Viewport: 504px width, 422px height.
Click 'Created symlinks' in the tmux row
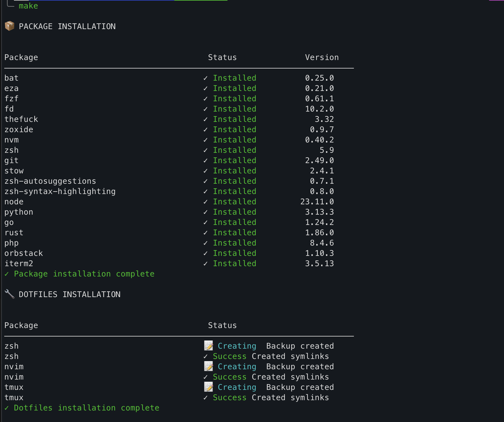(291, 398)
